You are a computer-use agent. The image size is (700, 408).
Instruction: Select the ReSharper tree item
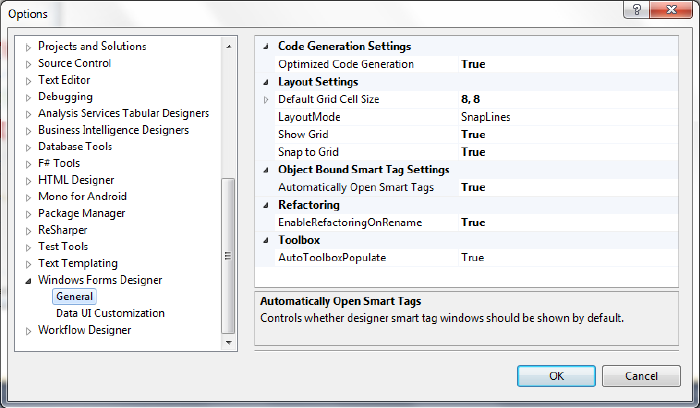[62, 230]
